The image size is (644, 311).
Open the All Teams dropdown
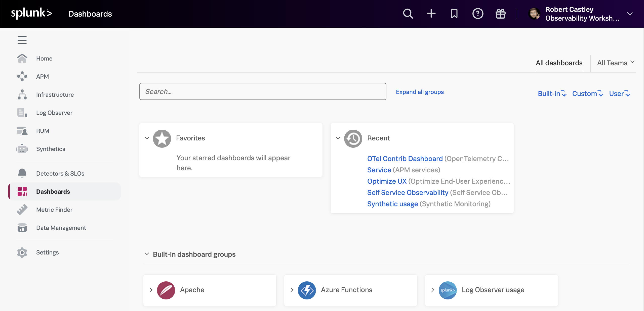[x=615, y=63]
